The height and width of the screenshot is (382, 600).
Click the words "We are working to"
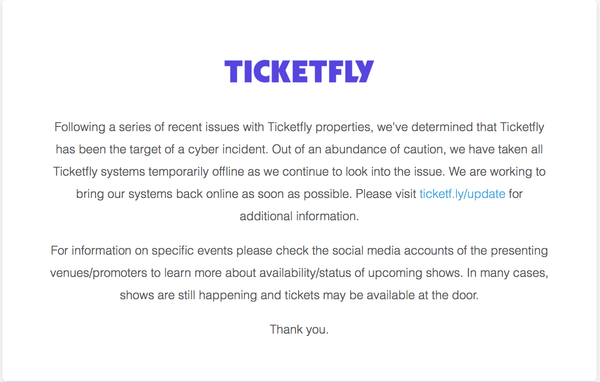(497, 171)
